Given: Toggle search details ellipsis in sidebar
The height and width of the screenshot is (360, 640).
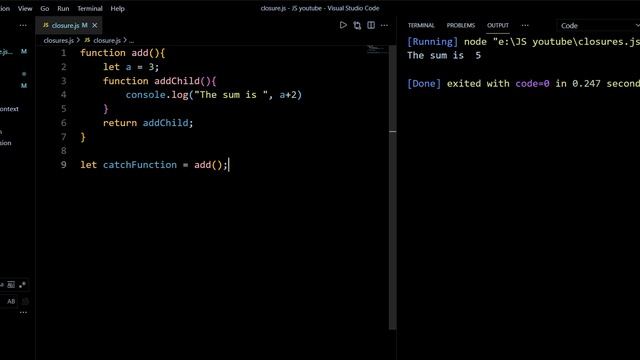Looking at the screenshot, I should point(23,313).
